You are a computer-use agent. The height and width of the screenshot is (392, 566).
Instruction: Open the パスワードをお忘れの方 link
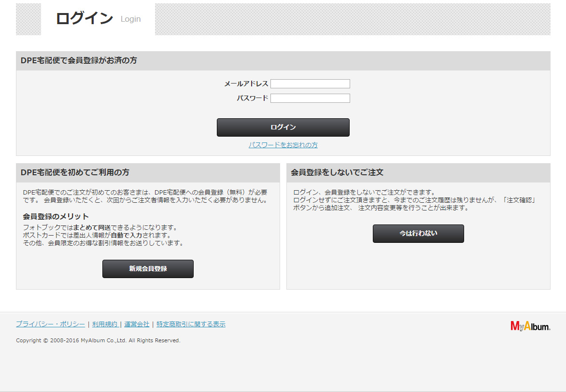pos(283,145)
